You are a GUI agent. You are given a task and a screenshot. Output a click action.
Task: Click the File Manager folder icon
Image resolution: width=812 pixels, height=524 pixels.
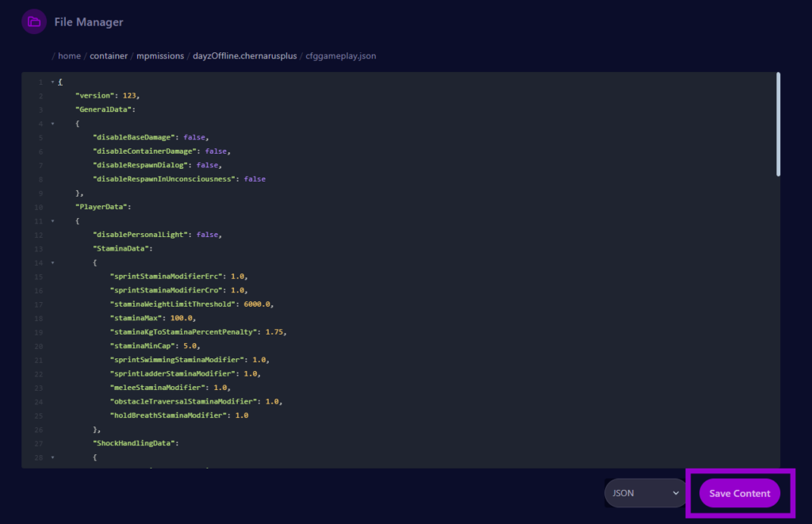[x=34, y=22]
